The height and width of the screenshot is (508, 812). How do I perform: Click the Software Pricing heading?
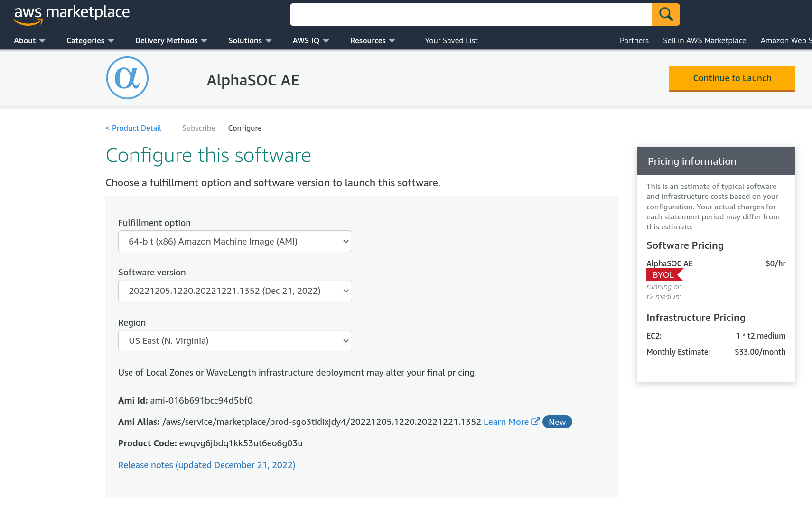point(685,245)
